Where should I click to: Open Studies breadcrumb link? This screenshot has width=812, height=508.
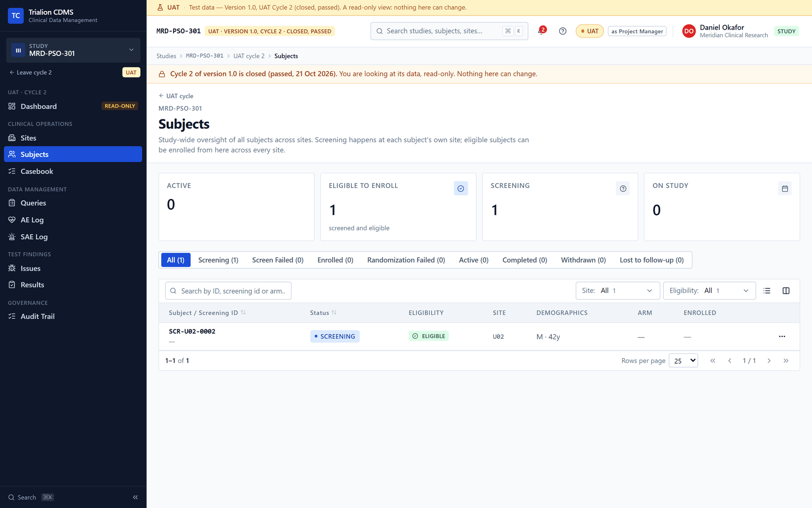(166, 56)
